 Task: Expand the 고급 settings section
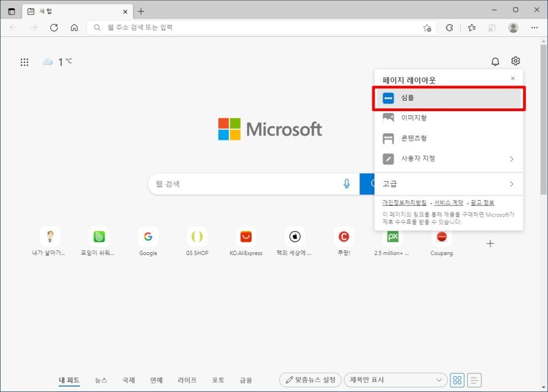point(448,184)
